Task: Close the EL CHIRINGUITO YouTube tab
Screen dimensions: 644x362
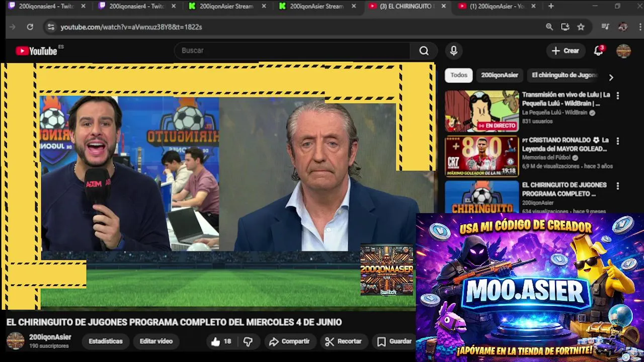Action: 443,6
